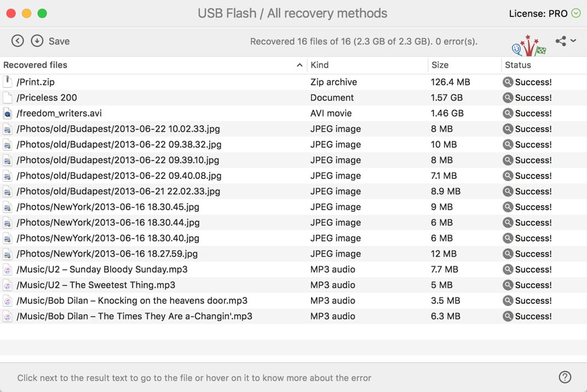Screen dimensions: 587x392
Task: Click magnifier icon next to Print.zip status
Action: (508, 82)
